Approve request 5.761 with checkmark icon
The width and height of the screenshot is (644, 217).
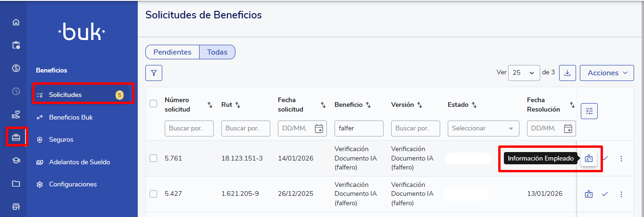[605, 159]
